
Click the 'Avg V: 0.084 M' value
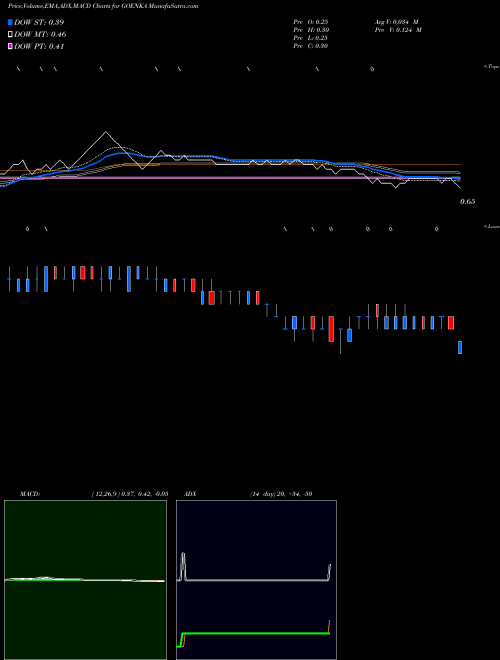tap(397, 22)
